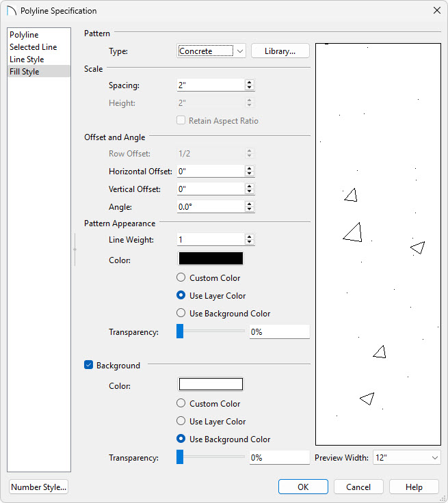The image size is (448, 503).
Task: Click the sidebar panel splitter handle
Action: (x=75, y=249)
